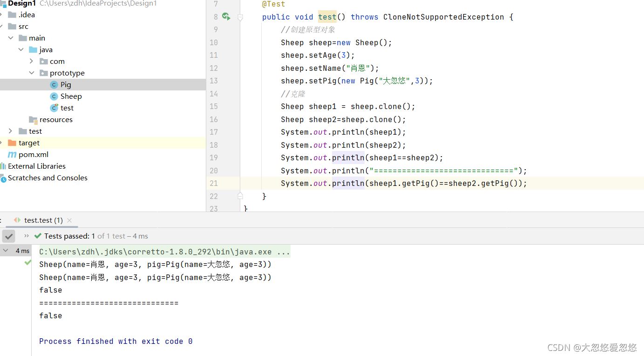
Task: Switch to the test.test (1) run tab
Action: 43,220
